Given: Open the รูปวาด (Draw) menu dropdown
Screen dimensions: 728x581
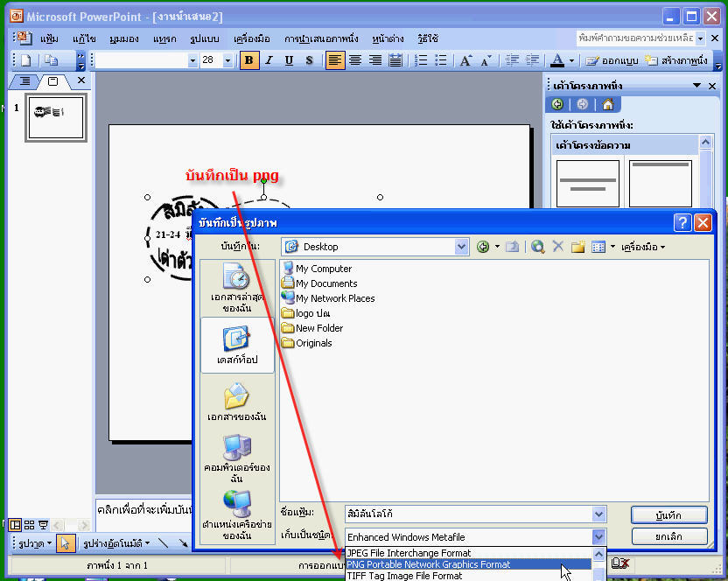Looking at the screenshot, I should click(x=35, y=543).
